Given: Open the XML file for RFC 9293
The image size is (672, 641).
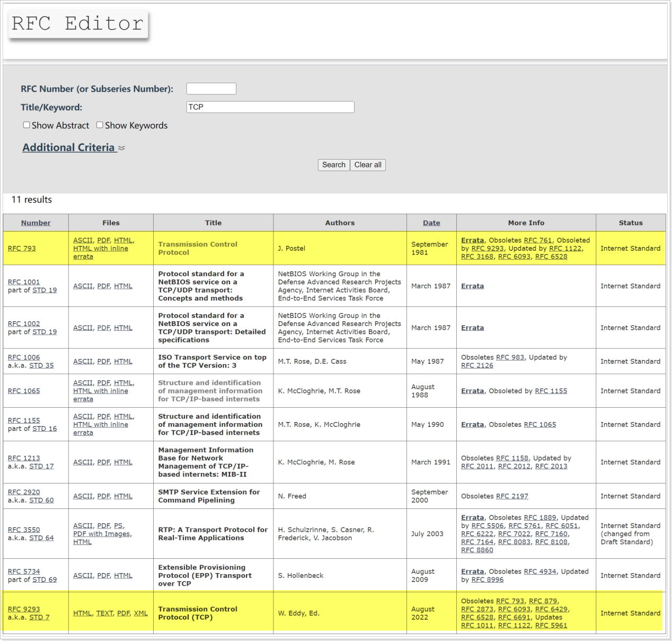Looking at the screenshot, I should pyautogui.click(x=140, y=613).
